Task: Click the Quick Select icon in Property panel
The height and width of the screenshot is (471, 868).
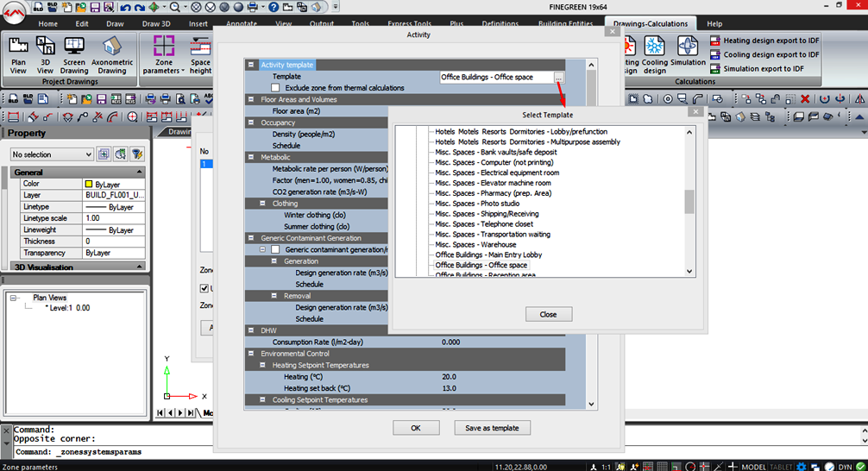Action: pyautogui.click(x=137, y=154)
